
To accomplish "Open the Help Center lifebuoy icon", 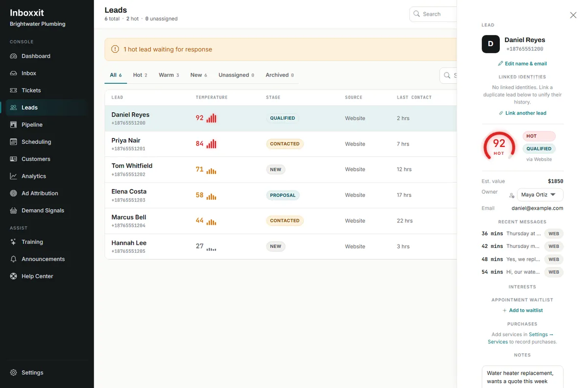I will 13,276.
